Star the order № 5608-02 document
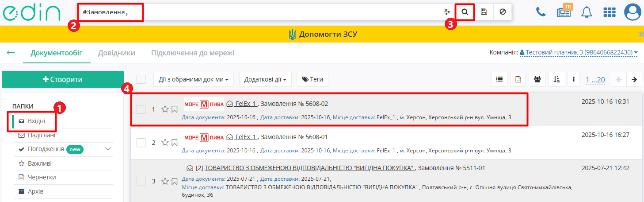The height and width of the screenshot is (202, 644). (165, 109)
